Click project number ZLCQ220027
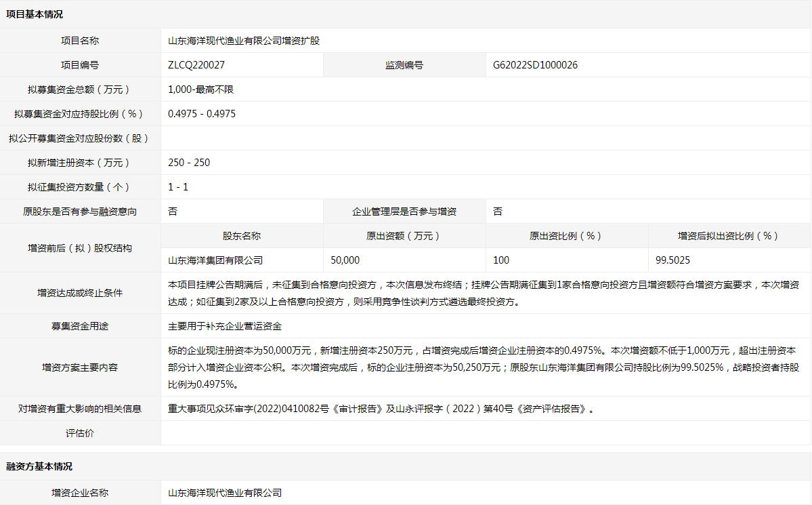The height and width of the screenshot is (505, 812). [196, 65]
